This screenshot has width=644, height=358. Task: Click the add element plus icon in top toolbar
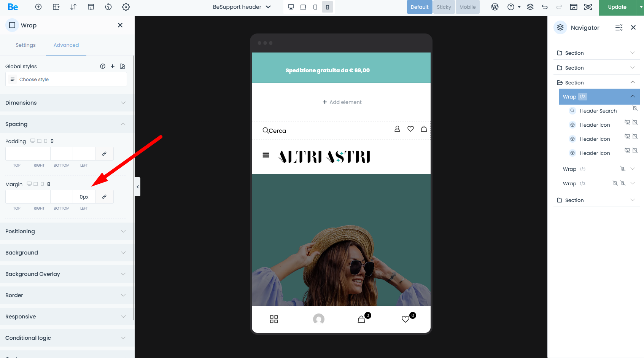point(38,7)
